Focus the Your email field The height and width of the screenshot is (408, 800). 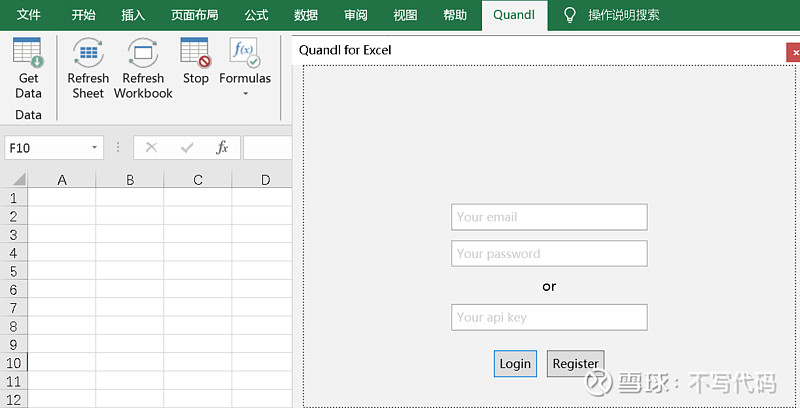point(549,217)
